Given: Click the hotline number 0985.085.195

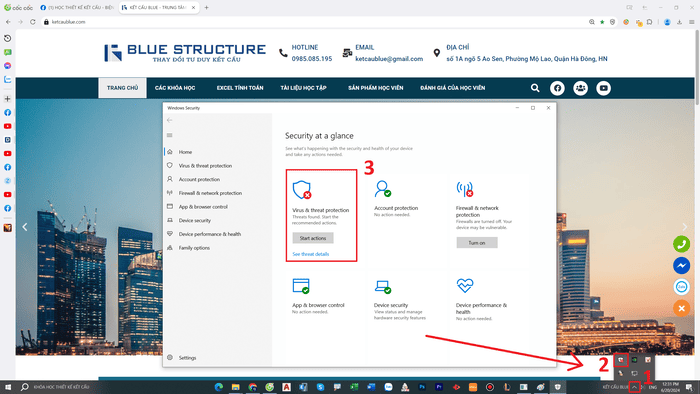Looking at the screenshot, I should point(312,58).
